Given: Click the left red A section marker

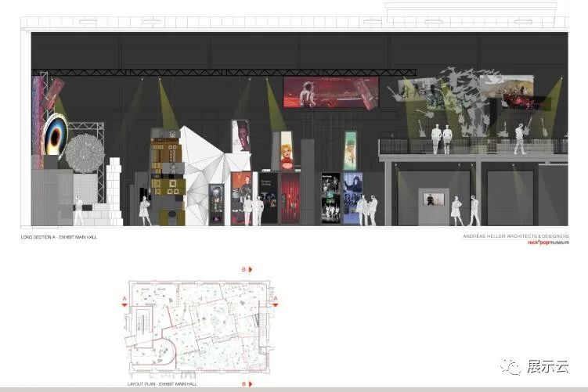Looking at the screenshot, I should pos(125,298).
